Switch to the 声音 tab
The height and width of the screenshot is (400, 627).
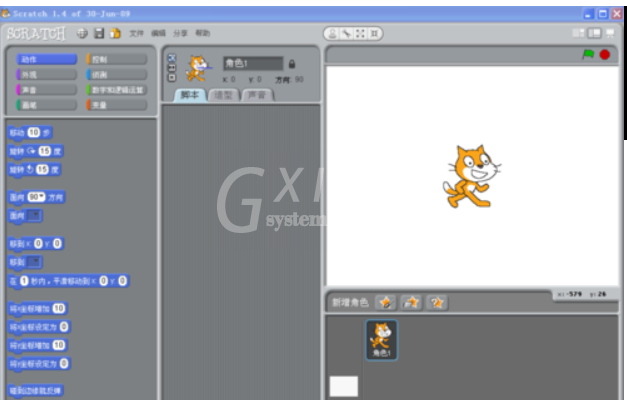[257, 95]
